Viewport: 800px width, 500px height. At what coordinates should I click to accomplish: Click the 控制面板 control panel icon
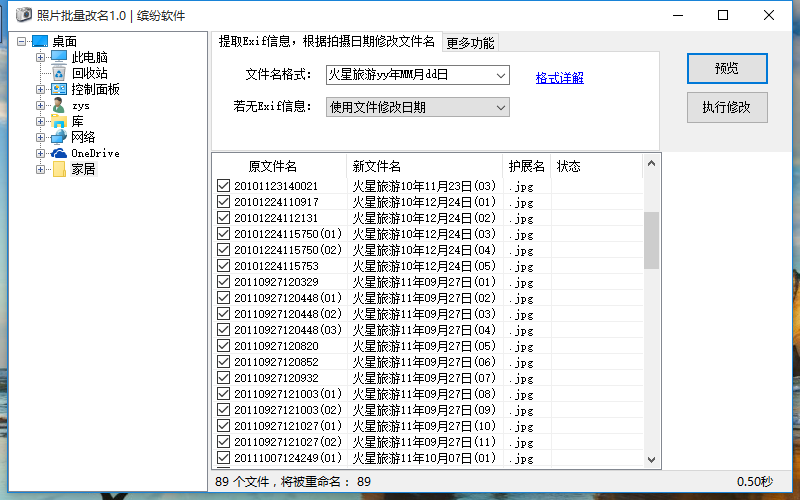(x=59, y=89)
